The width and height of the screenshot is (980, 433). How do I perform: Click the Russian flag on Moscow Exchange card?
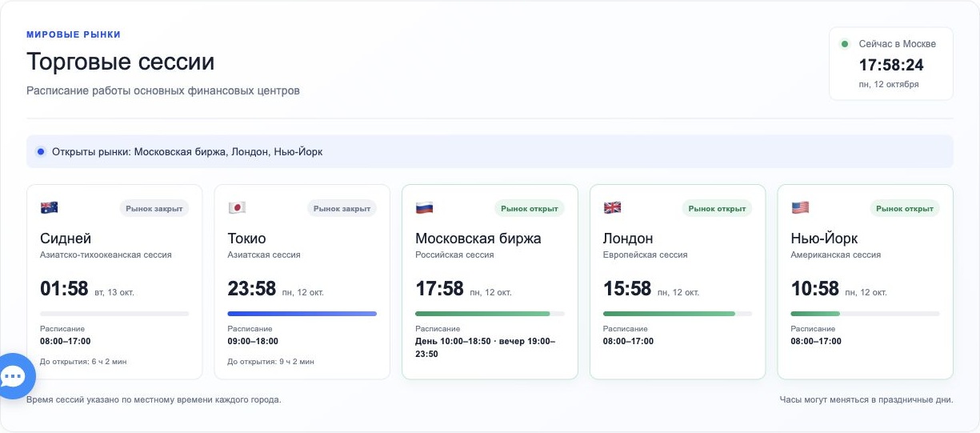tap(424, 208)
